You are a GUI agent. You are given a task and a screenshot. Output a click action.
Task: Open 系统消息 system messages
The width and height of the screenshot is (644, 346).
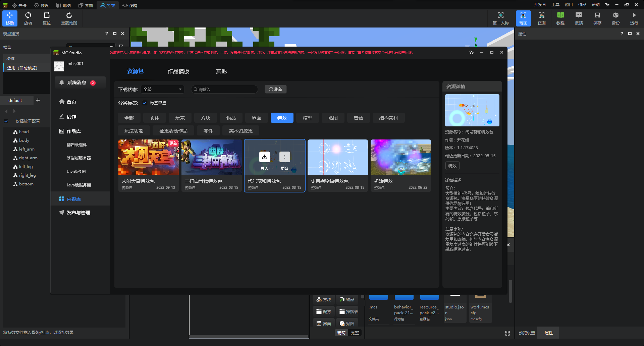80,82
